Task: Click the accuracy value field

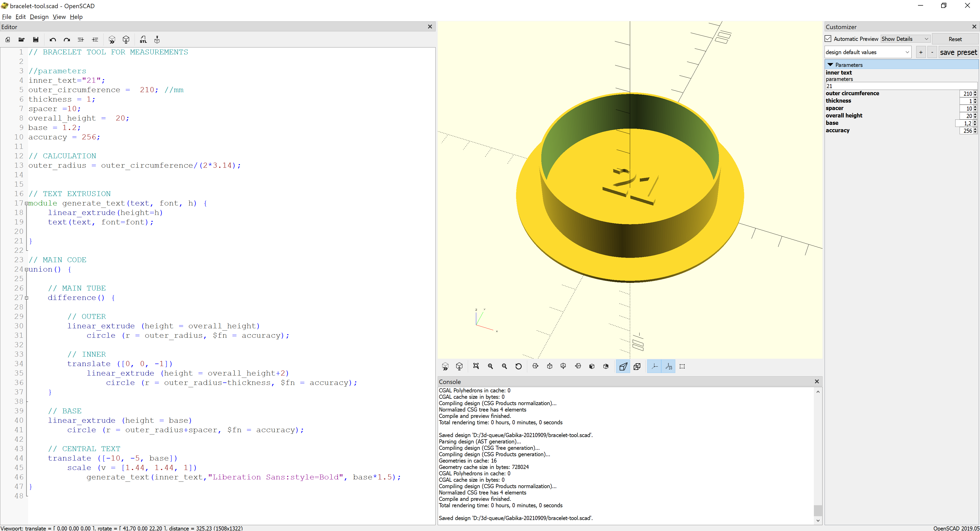Action: tap(966, 130)
